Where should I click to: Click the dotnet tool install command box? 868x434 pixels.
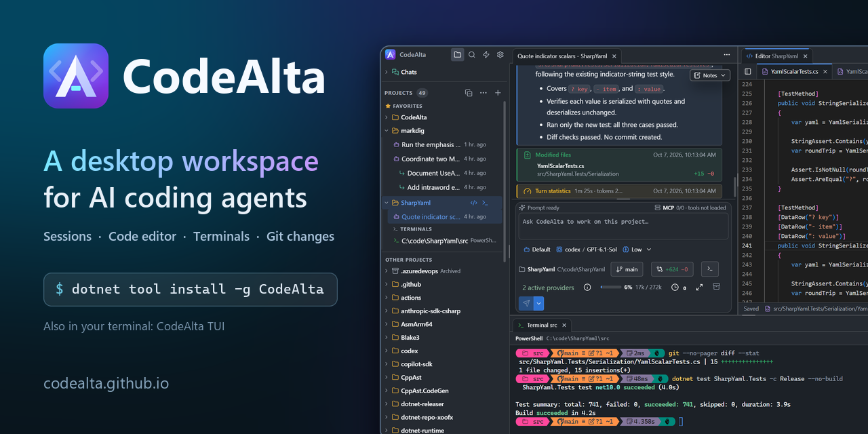(191, 290)
